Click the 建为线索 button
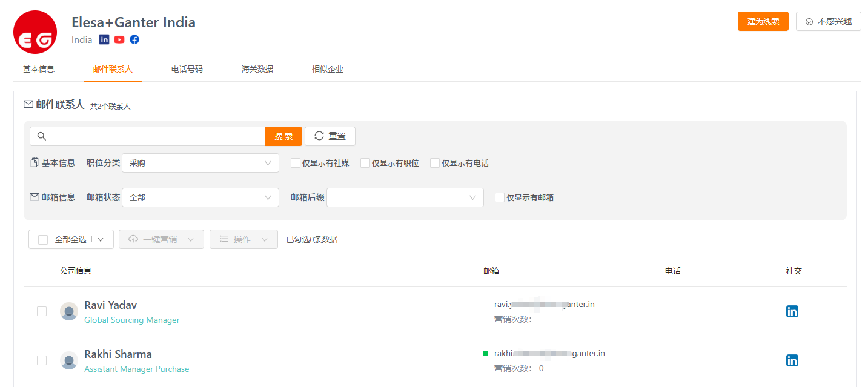The image size is (868, 387). [x=763, y=21]
